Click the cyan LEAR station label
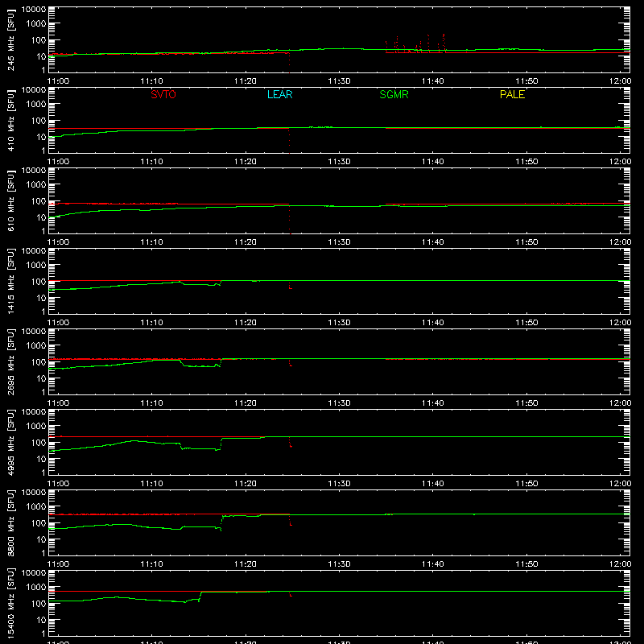644x644 pixels. point(279,94)
